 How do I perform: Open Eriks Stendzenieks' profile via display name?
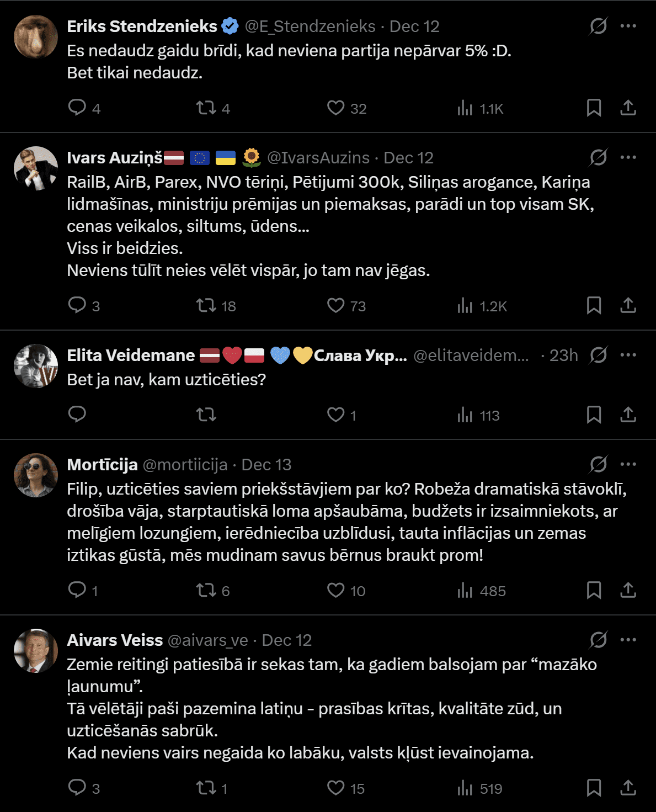(x=142, y=26)
